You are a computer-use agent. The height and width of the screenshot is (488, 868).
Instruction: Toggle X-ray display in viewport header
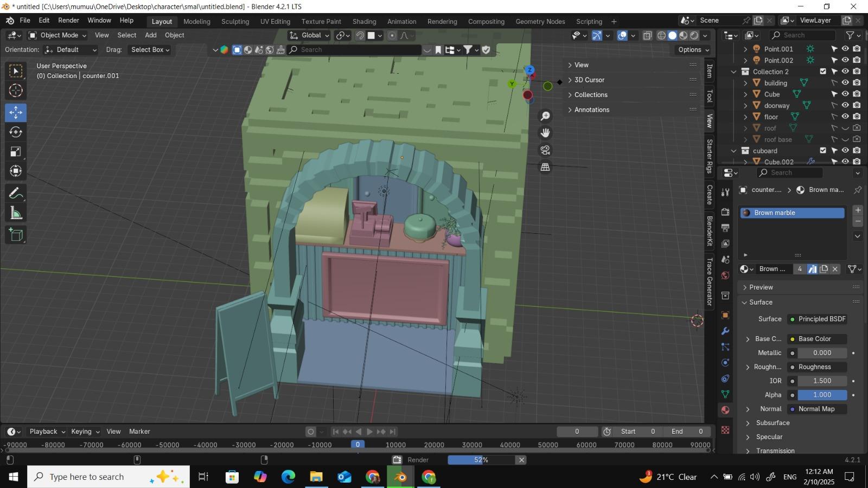(647, 35)
